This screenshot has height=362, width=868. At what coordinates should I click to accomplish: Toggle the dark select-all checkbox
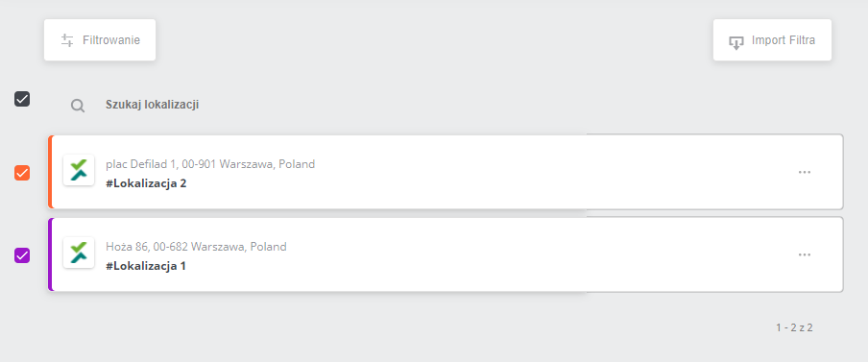[22, 100]
